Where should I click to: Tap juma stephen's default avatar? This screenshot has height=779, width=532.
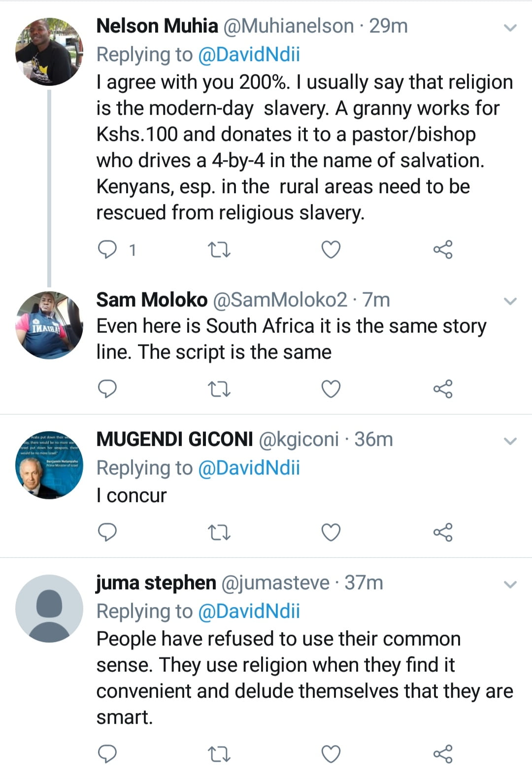49,609
